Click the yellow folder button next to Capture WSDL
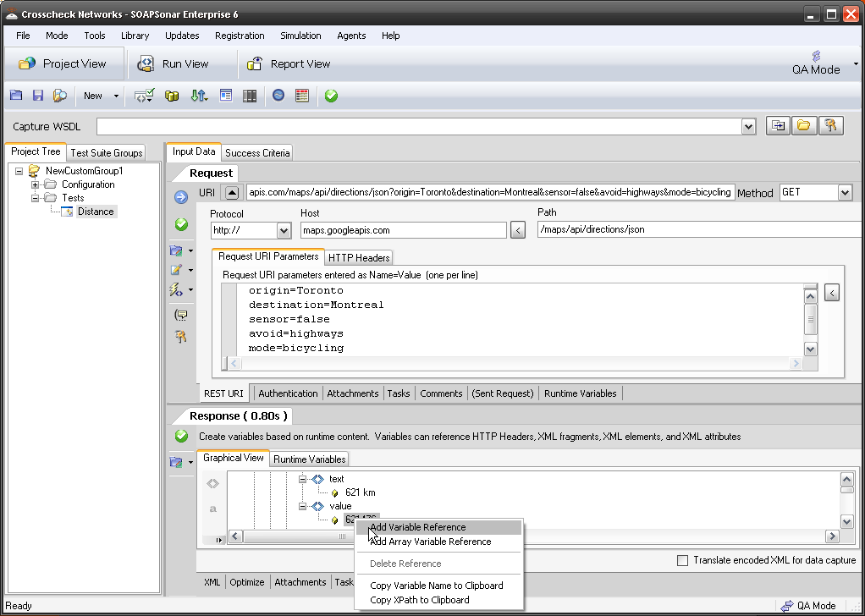 pyautogui.click(x=804, y=126)
